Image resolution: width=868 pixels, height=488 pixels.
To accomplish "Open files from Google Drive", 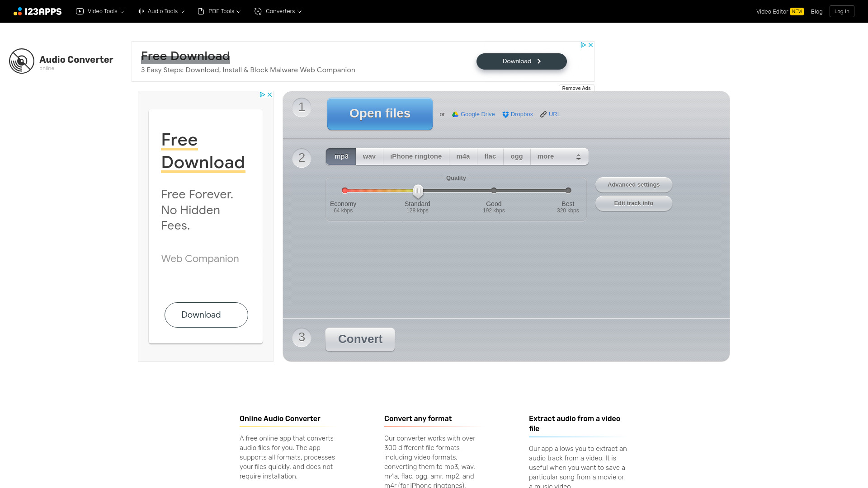I will (473, 114).
